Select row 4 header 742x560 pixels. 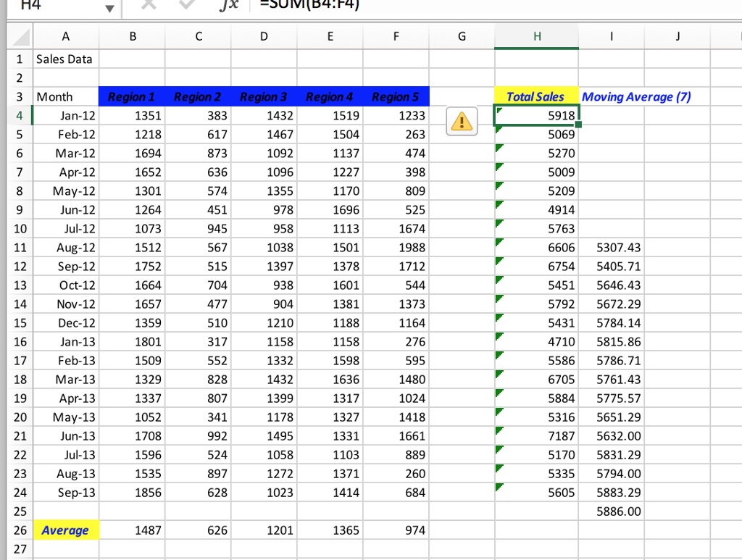click(x=18, y=115)
